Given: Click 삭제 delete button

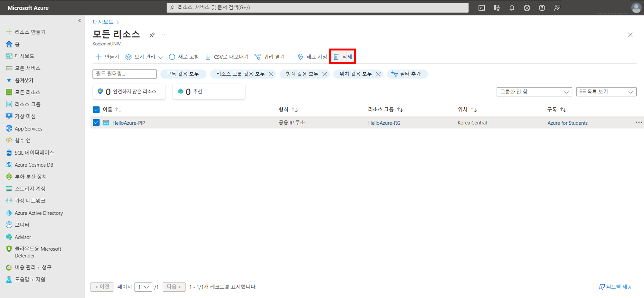Looking at the screenshot, I should coord(343,57).
